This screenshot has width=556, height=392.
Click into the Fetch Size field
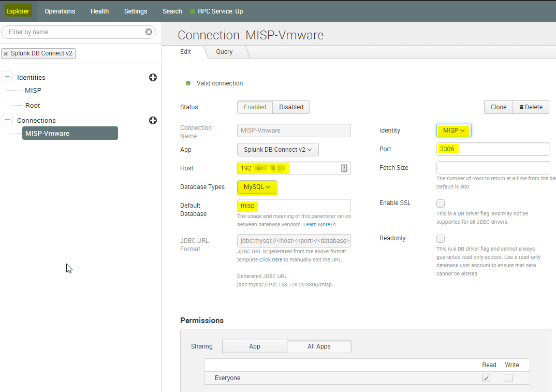[493, 168]
